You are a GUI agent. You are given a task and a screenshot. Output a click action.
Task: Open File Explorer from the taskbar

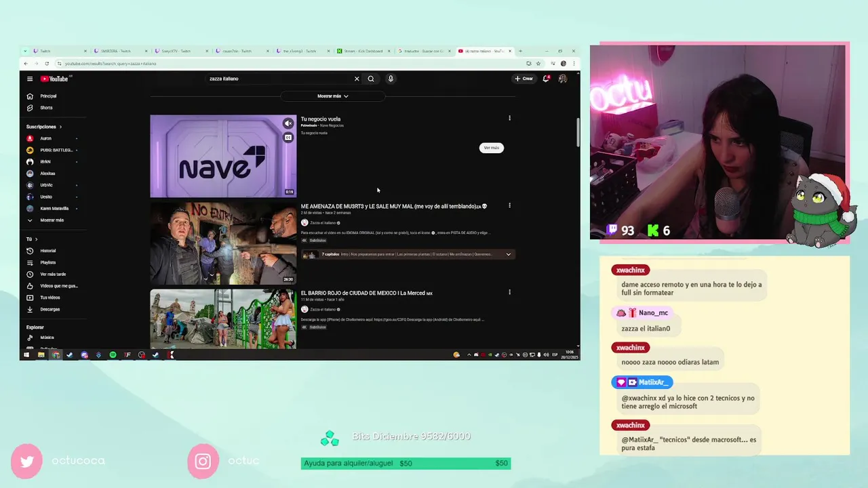point(41,354)
